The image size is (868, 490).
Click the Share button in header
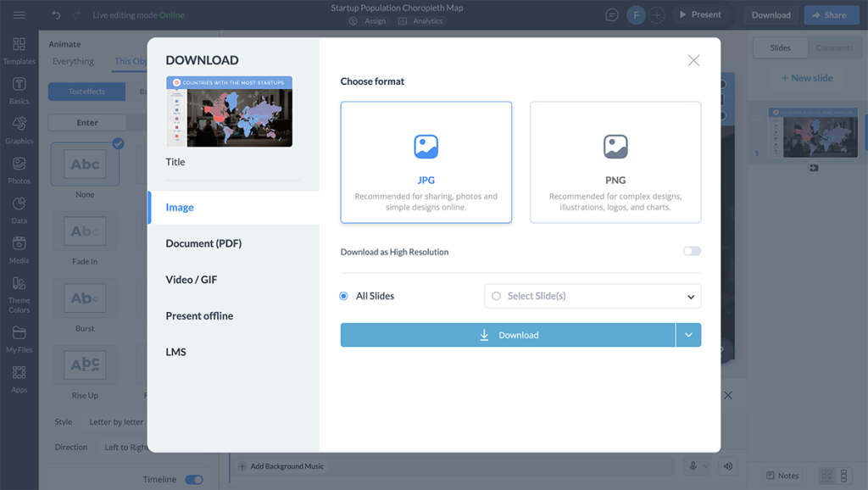point(829,15)
